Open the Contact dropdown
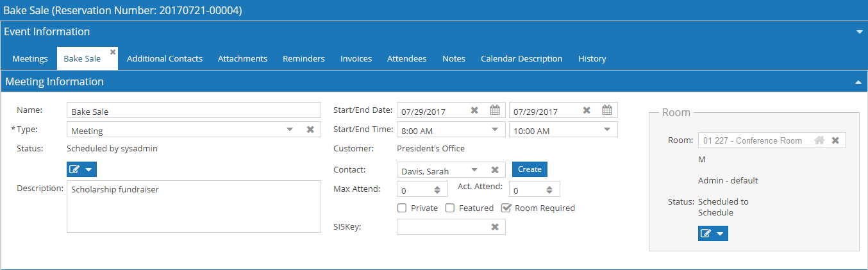Image resolution: width=868 pixels, height=270 pixels. point(474,170)
